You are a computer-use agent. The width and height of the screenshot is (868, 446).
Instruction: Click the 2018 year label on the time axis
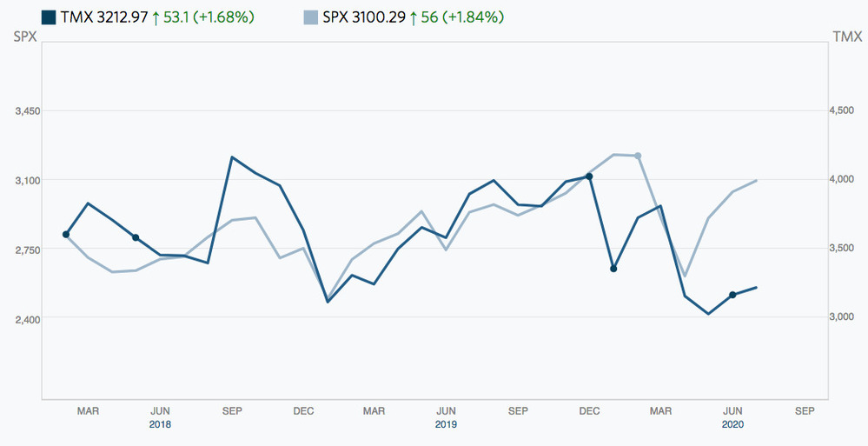pyautogui.click(x=160, y=425)
